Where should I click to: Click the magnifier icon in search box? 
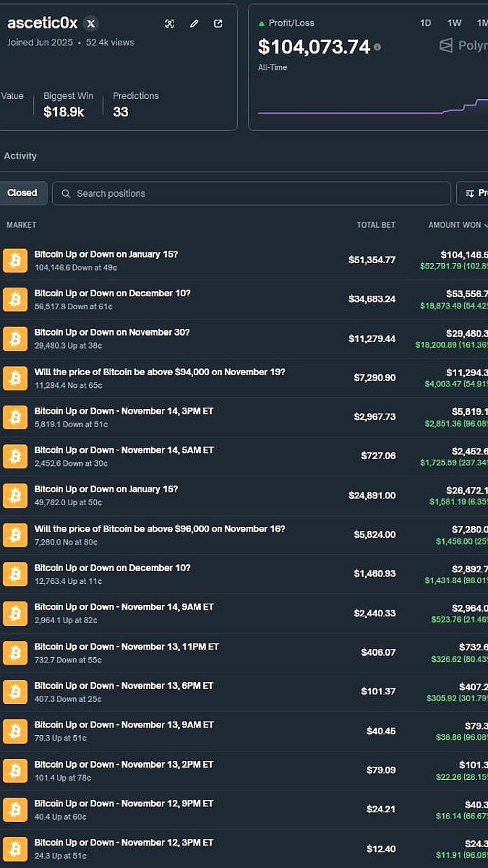click(x=66, y=193)
